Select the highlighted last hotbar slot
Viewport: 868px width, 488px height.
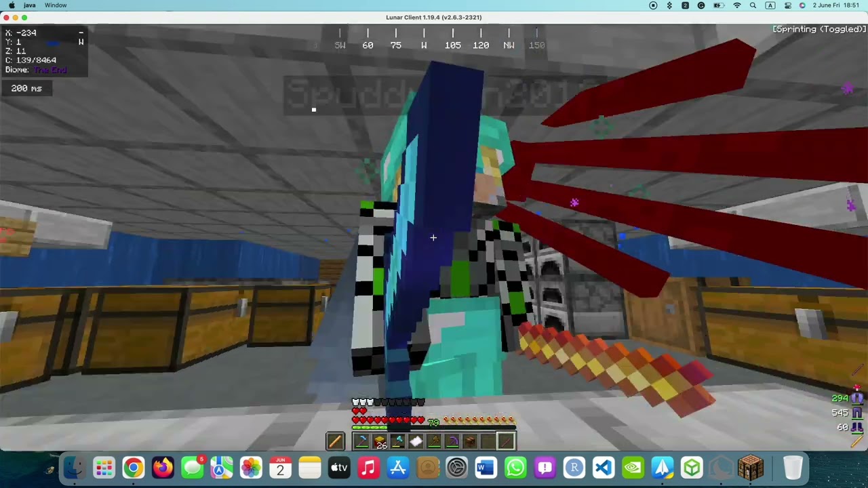(x=506, y=441)
